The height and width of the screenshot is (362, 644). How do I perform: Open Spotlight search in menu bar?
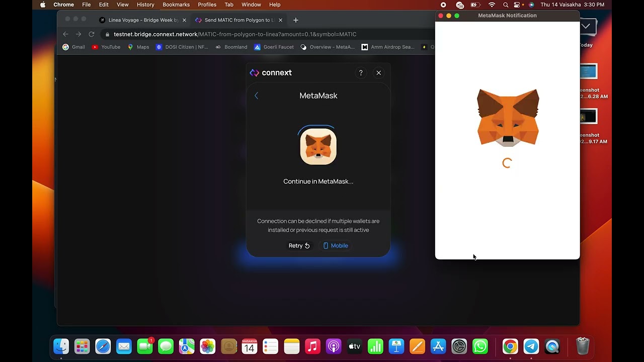(x=506, y=5)
